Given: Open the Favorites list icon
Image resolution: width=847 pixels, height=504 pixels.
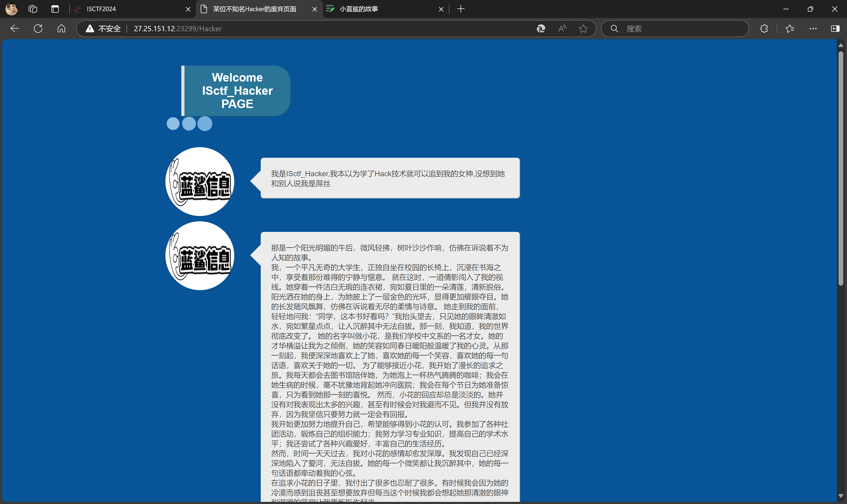Looking at the screenshot, I should tap(790, 29).
